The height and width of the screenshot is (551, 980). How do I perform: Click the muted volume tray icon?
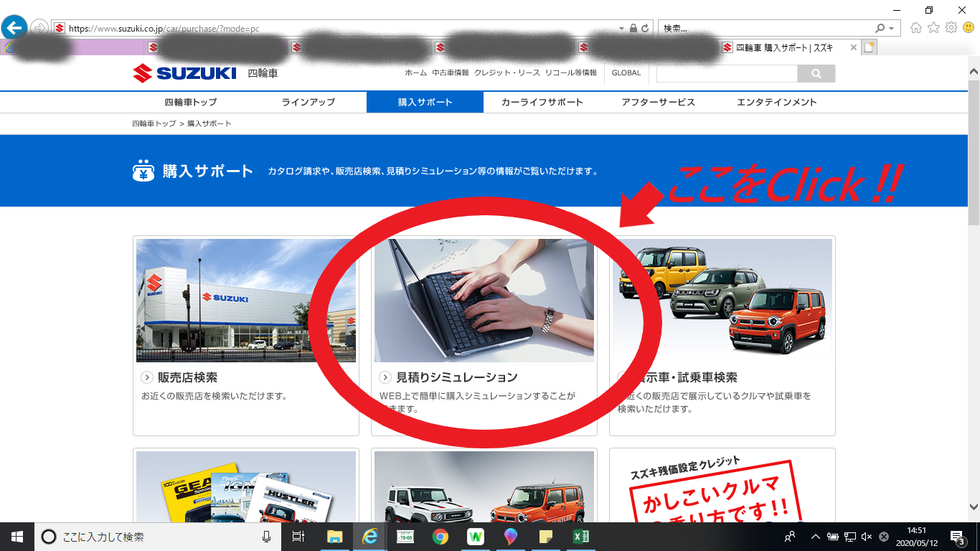coord(867,537)
